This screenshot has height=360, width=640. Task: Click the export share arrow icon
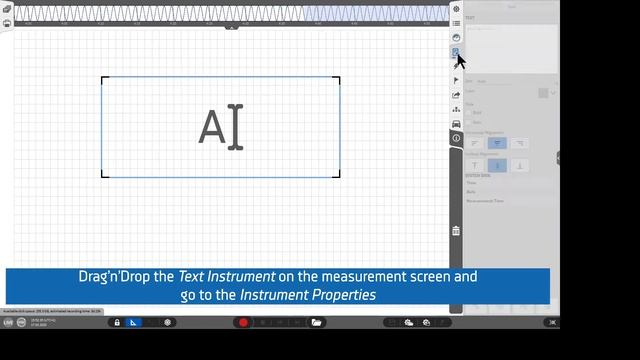coord(456,95)
